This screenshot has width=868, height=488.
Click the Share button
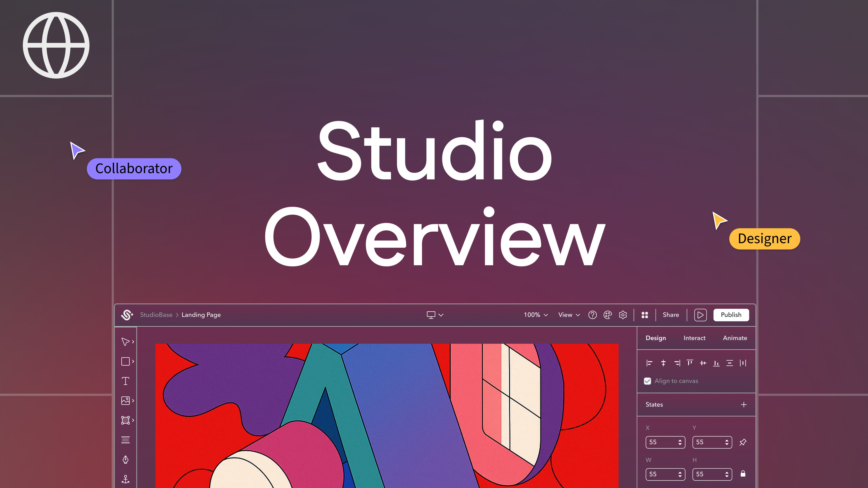click(670, 315)
